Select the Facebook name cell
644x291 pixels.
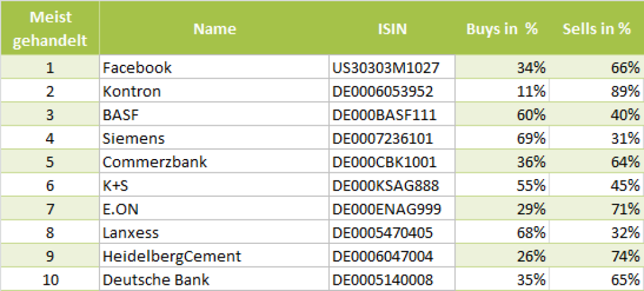point(137,67)
